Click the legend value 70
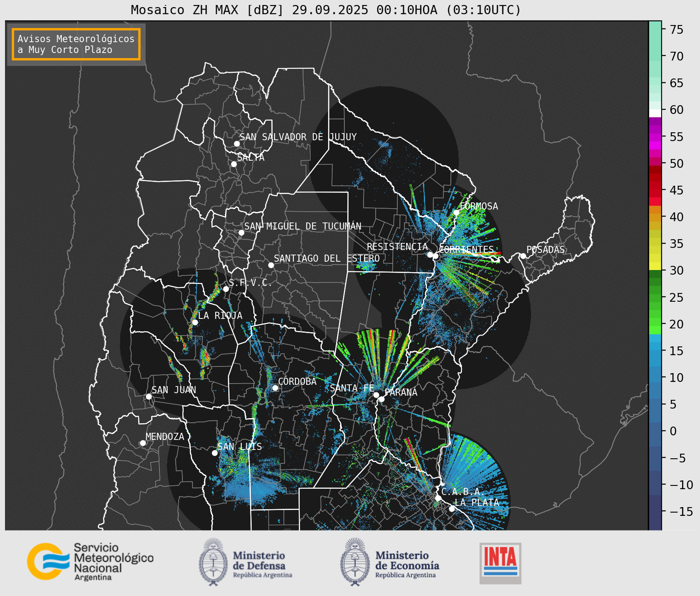Screen dimensions: 700x596 click(x=677, y=56)
